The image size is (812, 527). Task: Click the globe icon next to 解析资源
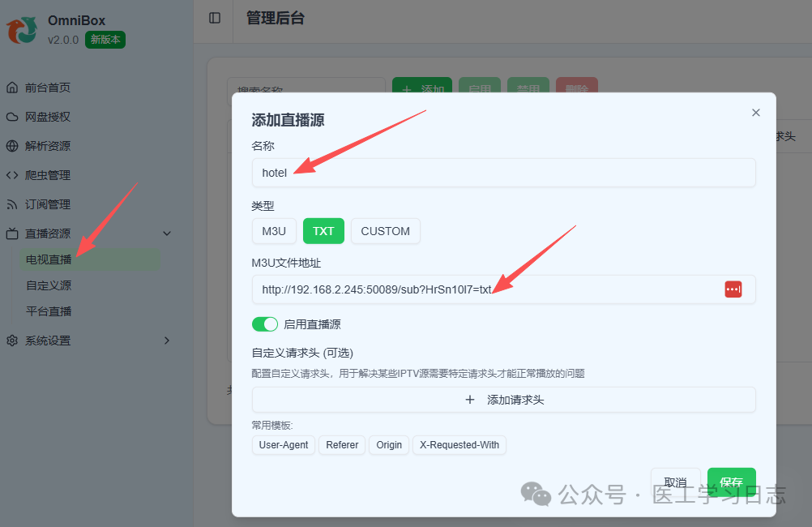pyautogui.click(x=11, y=145)
